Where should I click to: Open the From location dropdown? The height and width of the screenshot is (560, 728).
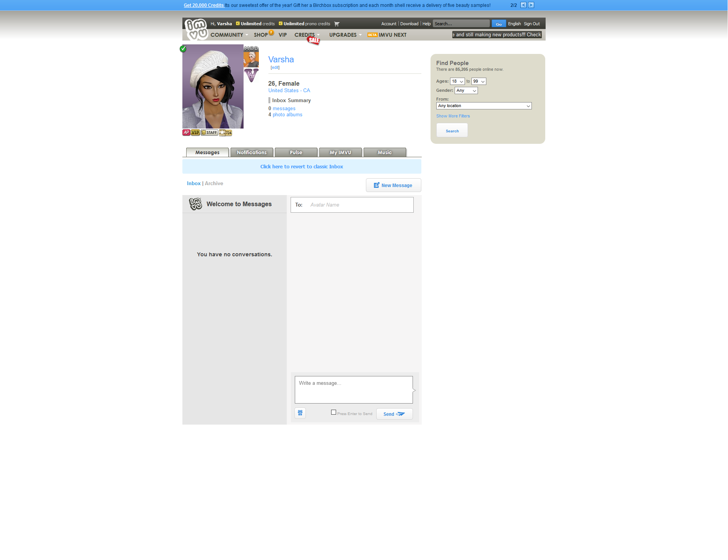tap(484, 106)
